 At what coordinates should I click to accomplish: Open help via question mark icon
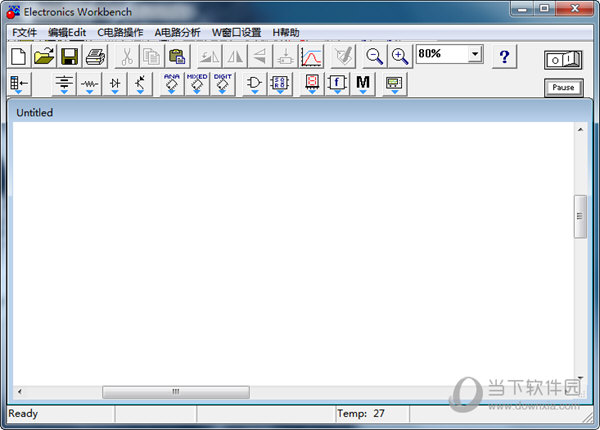pyautogui.click(x=504, y=56)
